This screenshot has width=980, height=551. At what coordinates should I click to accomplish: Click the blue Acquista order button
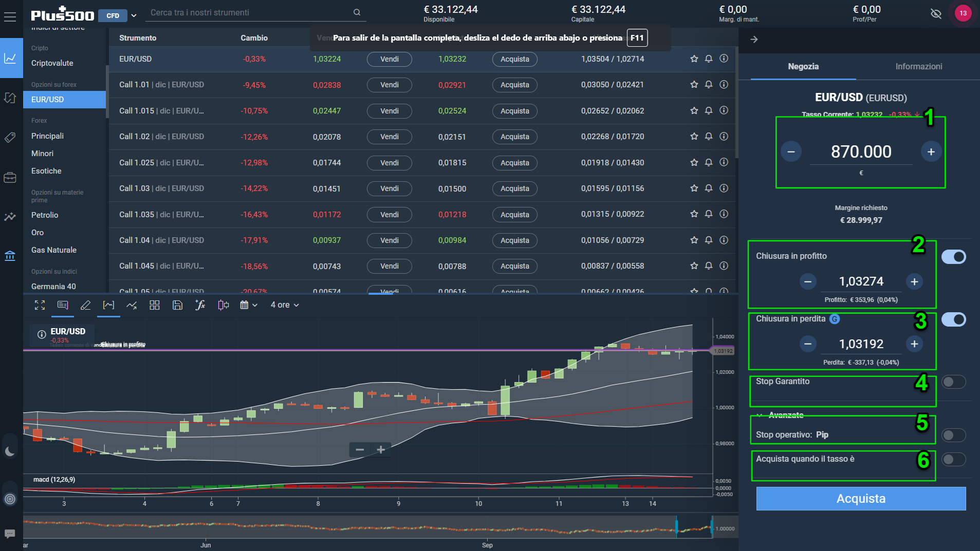(861, 499)
